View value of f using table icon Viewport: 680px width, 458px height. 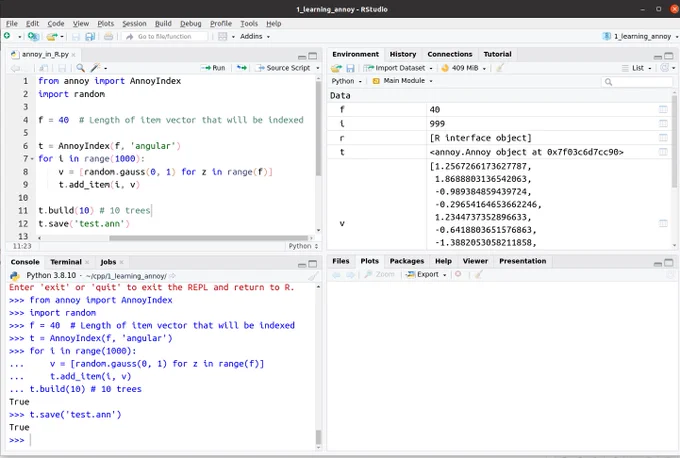coord(663,109)
